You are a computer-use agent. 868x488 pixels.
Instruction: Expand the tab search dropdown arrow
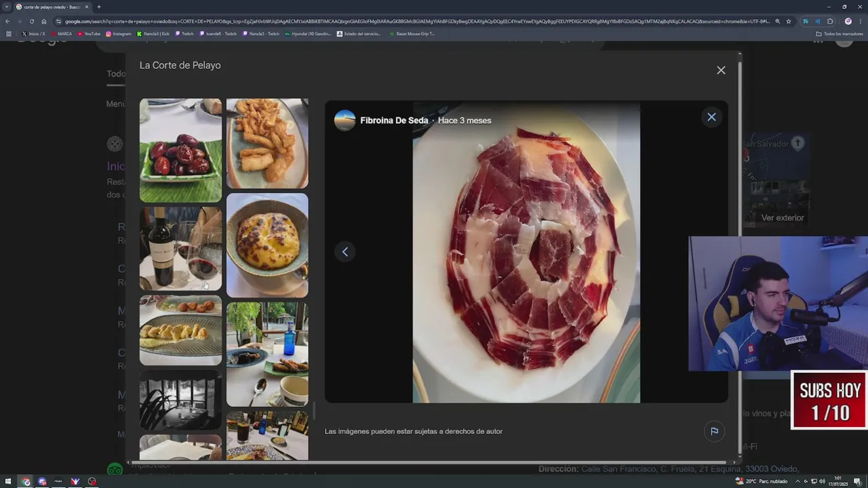point(6,7)
